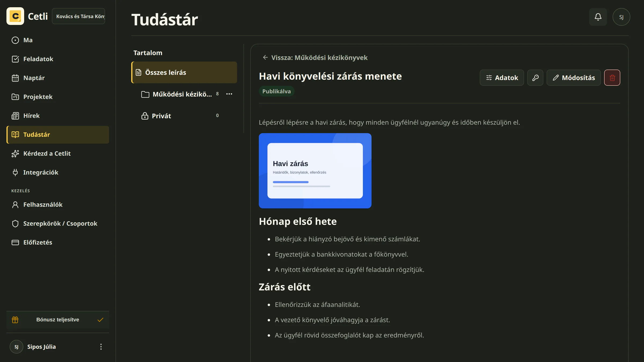Click the line Ellenőrizzük az áfaanalitikát.
The height and width of the screenshot is (362, 644).
[x=317, y=305]
